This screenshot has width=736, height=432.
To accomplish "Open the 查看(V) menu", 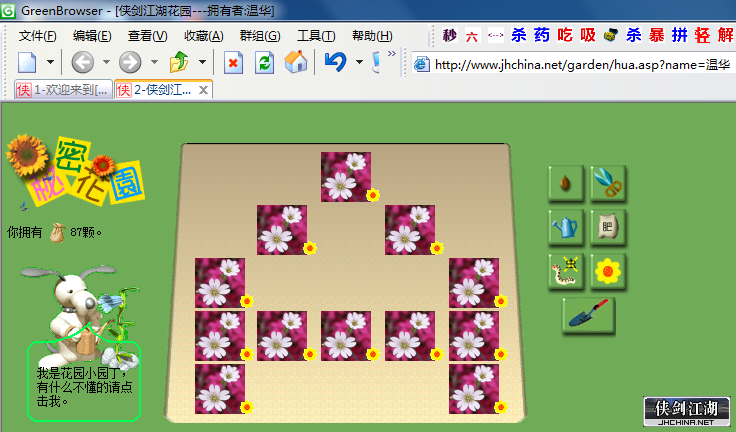I will tap(147, 36).
